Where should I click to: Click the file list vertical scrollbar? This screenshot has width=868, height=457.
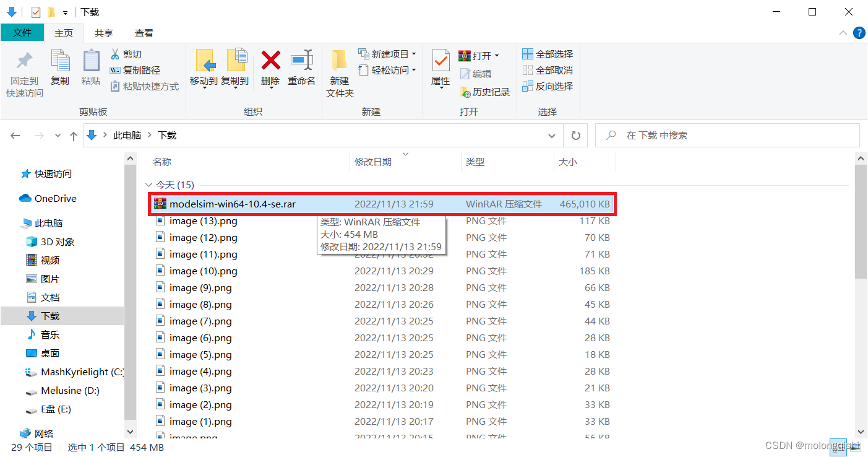861,223
